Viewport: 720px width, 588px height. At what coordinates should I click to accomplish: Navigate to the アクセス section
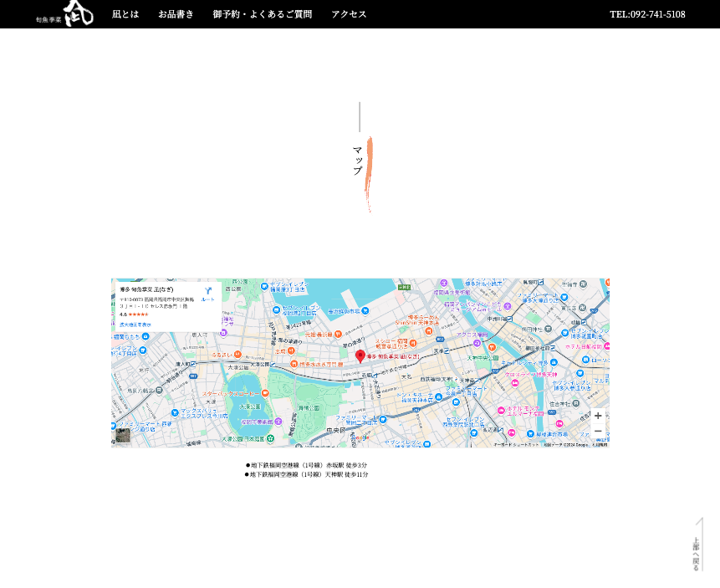349,14
